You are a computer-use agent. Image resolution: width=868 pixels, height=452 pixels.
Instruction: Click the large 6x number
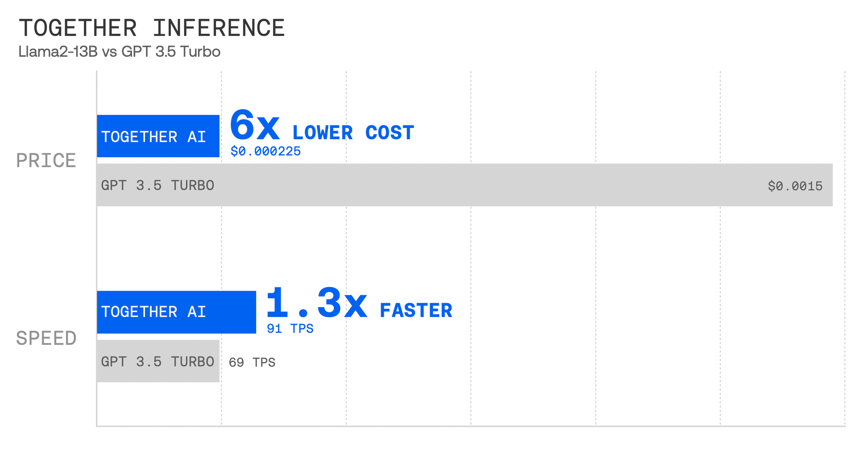click(255, 126)
